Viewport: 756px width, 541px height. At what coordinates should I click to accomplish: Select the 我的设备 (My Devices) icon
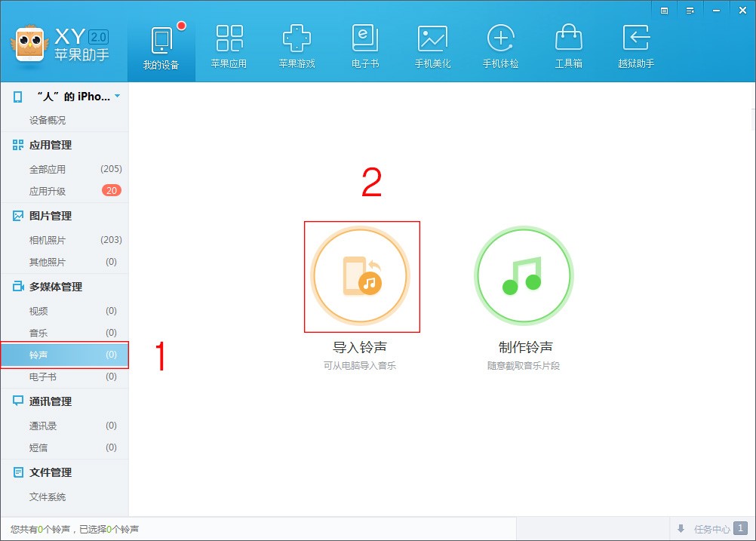click(161, 44)
